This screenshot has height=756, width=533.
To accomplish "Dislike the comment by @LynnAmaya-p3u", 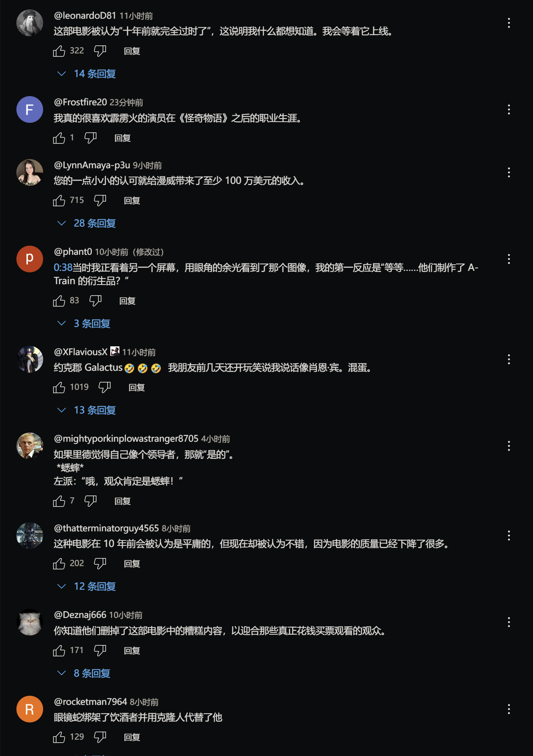I will pos(100,200).
